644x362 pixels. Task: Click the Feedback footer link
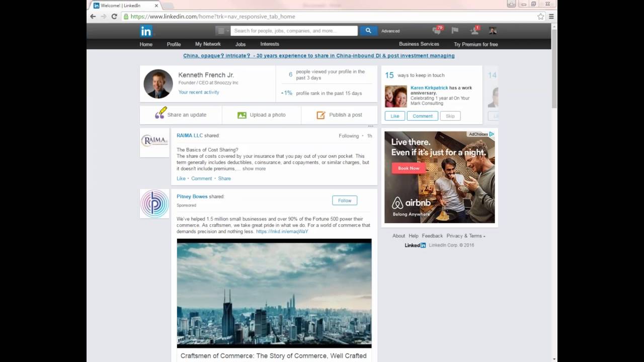click(x=432, y=236)
